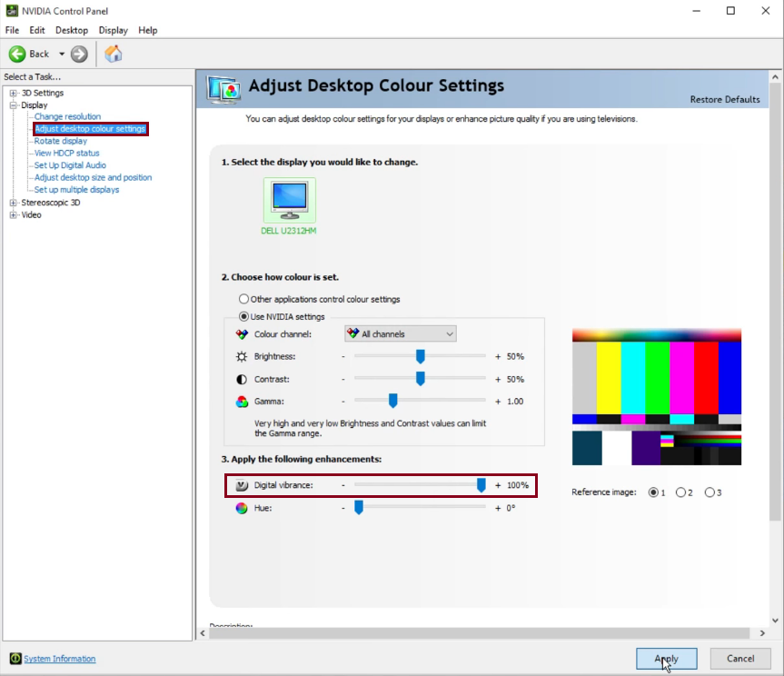Screen dimensions: 784x676
Task: Click the Contrast slider handle
Action: 421,379
